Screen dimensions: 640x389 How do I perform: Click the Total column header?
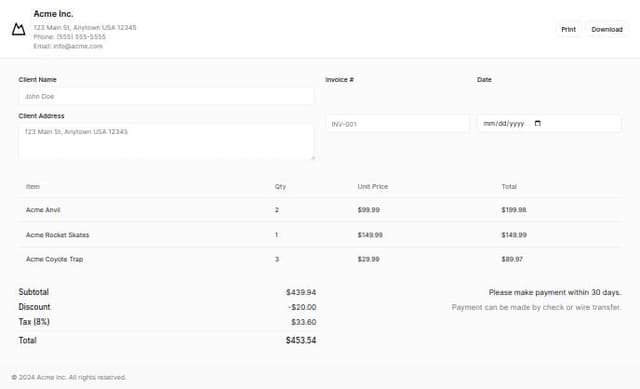click(509, 187)
